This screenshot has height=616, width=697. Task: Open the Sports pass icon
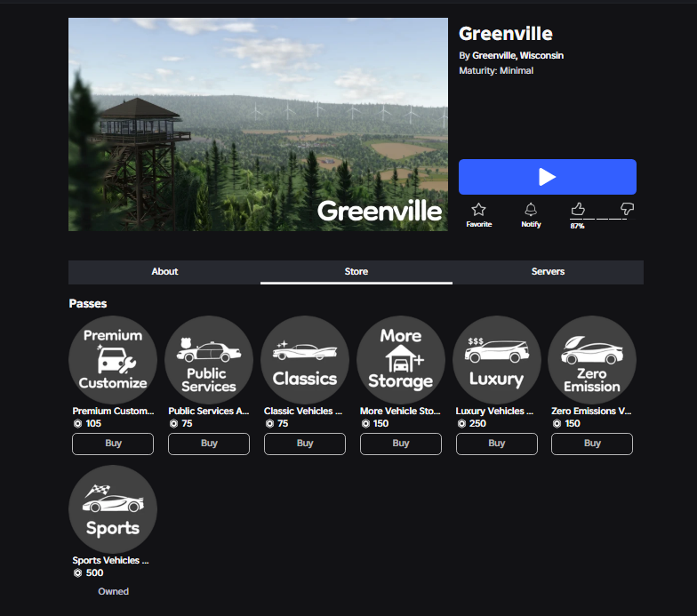pos(113,508)
